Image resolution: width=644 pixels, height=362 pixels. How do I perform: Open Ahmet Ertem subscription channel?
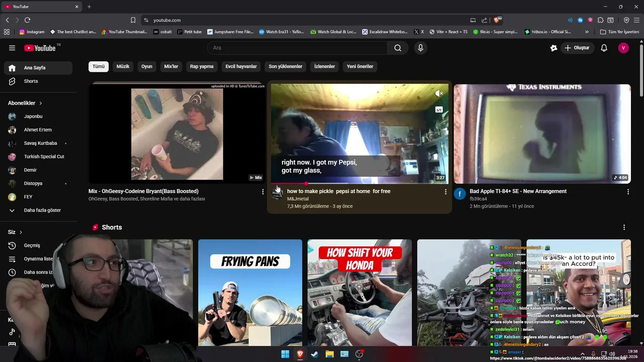click(38, 130)
